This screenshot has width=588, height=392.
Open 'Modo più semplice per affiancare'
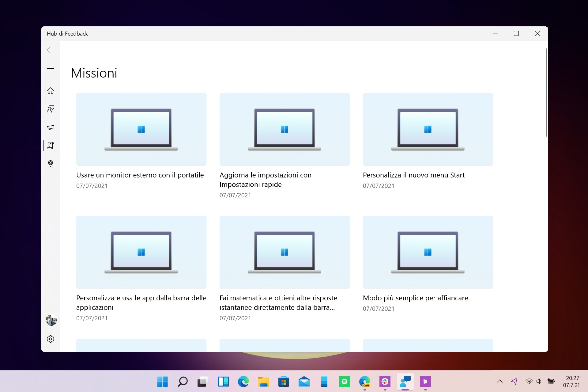point(415,298)
